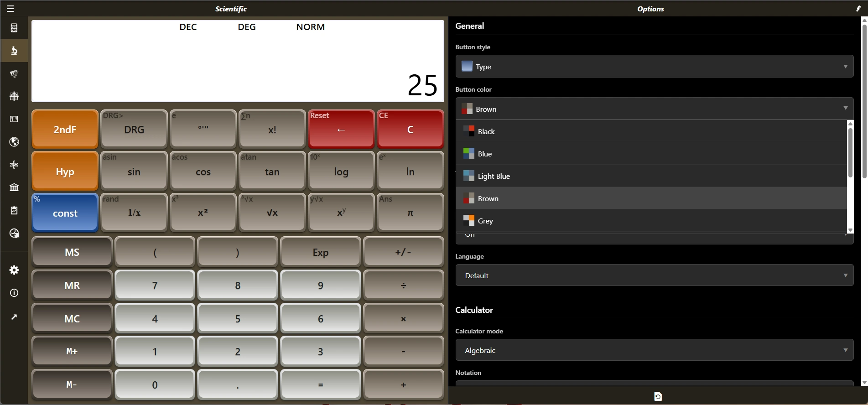Screen dimensions: 868x405
Task: Click the Grey option's color swatch
Action: point(468,221)
